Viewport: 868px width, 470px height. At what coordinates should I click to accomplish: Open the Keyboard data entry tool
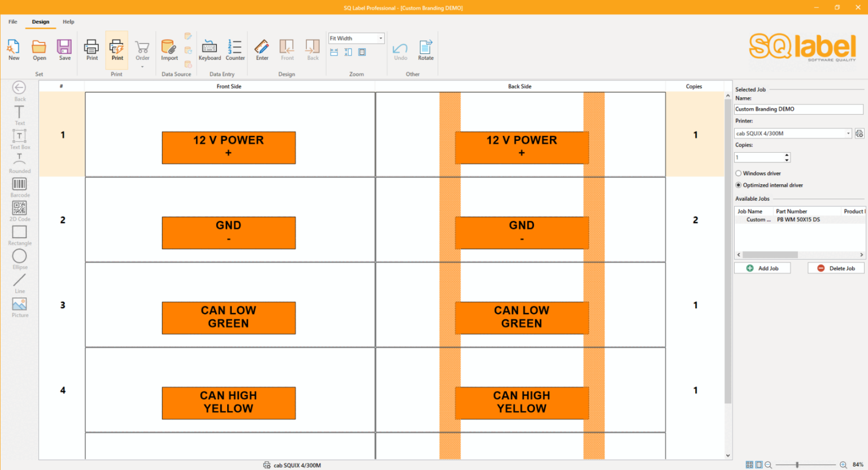(x=210, y=50)
